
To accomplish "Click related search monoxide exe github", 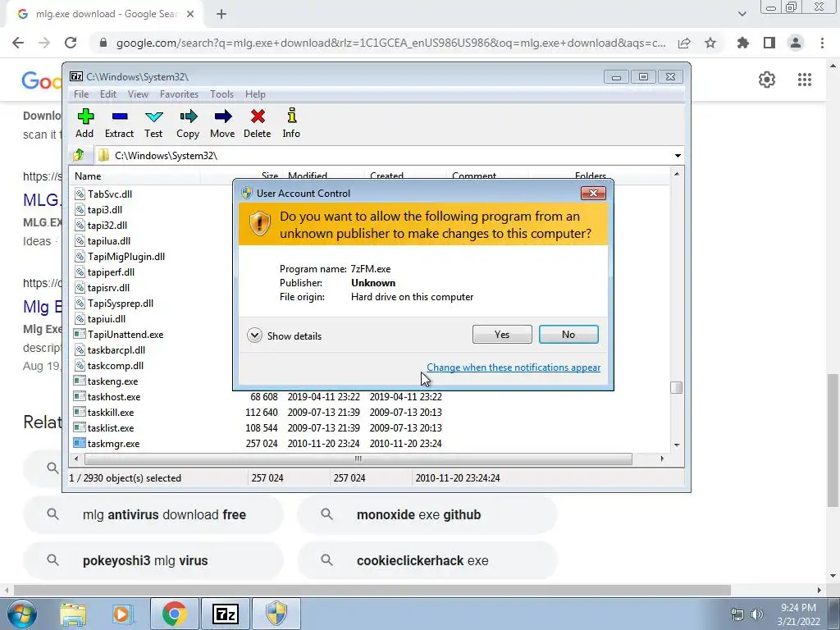I will [427, 515].
